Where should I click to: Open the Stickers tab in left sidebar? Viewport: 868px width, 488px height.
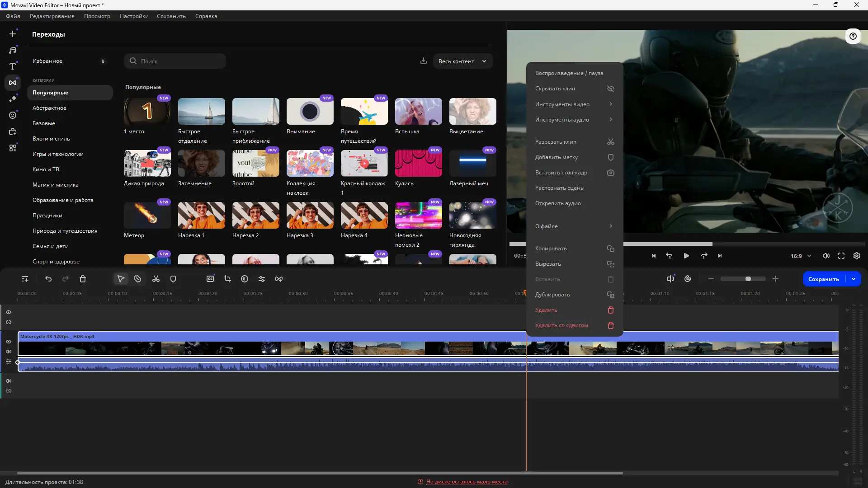click(13, 115)
